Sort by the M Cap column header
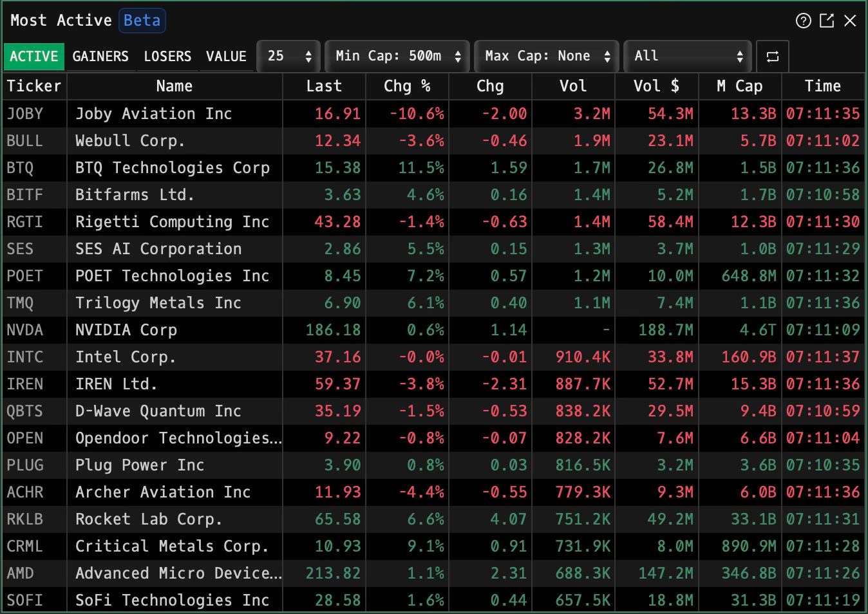Screen dimensions: 868x614 pos(740,86)
